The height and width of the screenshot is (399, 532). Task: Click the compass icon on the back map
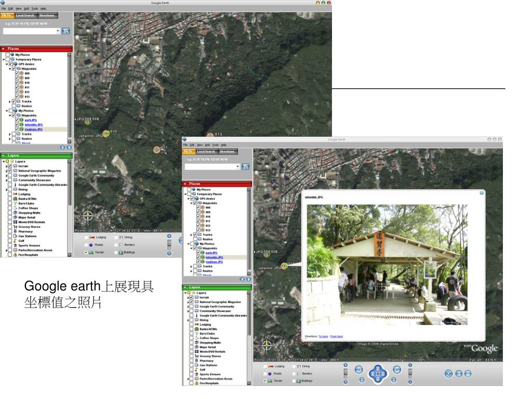pyautogui.click(x=88, y=215)
